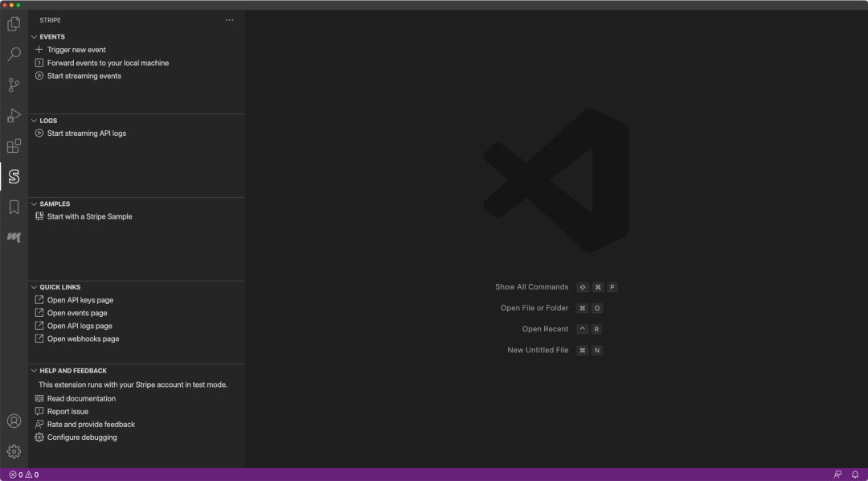The height and width of the screenshot is (481, 868).
Task: Click the feedback icon beside Rate and provide feedback
Action: 39,425
